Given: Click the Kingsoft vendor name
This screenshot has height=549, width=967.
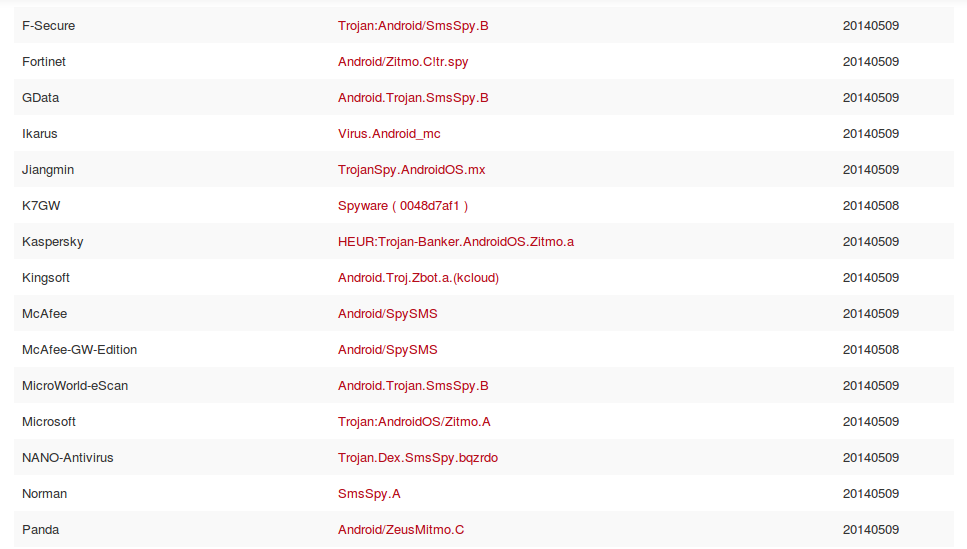Looking at the screenshot, I should [46, 277].
